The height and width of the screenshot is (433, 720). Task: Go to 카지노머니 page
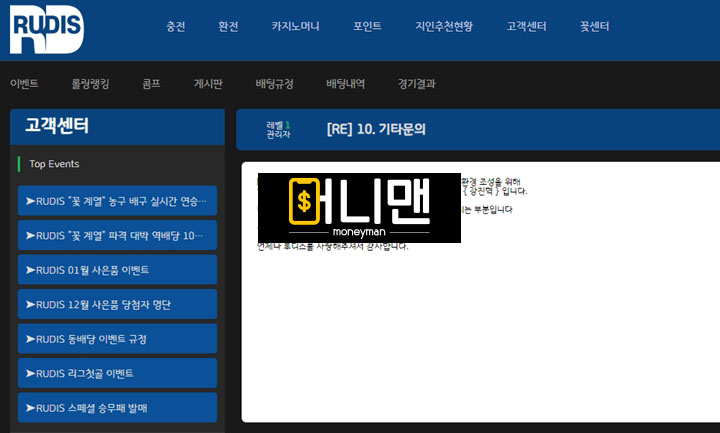point(295,26)
